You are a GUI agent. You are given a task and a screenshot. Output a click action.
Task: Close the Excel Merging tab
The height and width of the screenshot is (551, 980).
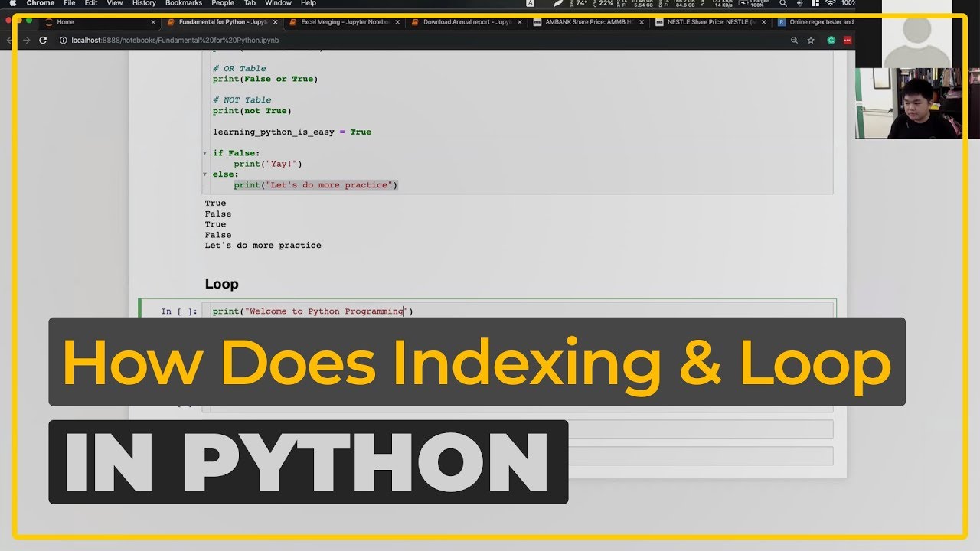[397, 22]
